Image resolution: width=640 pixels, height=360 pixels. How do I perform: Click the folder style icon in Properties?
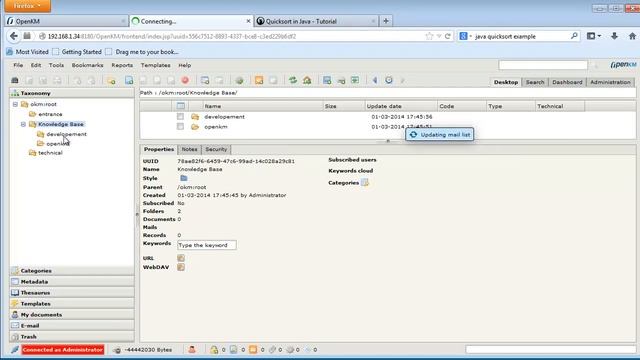184,178
